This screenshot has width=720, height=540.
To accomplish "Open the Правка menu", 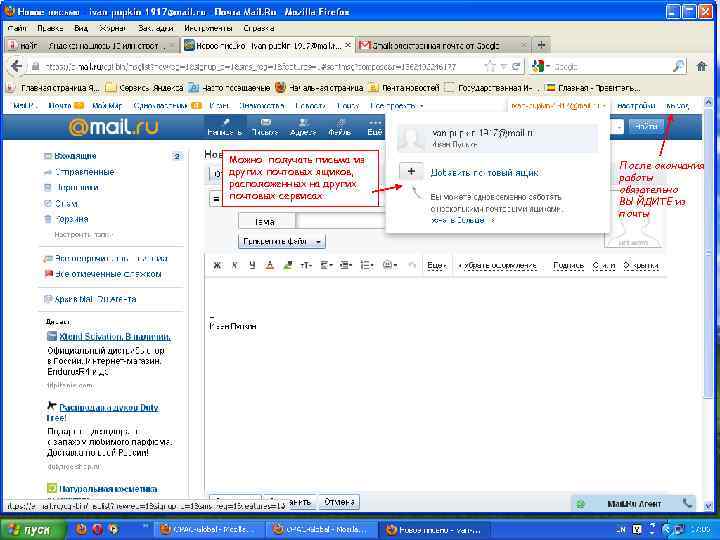I will pos(50,28).
